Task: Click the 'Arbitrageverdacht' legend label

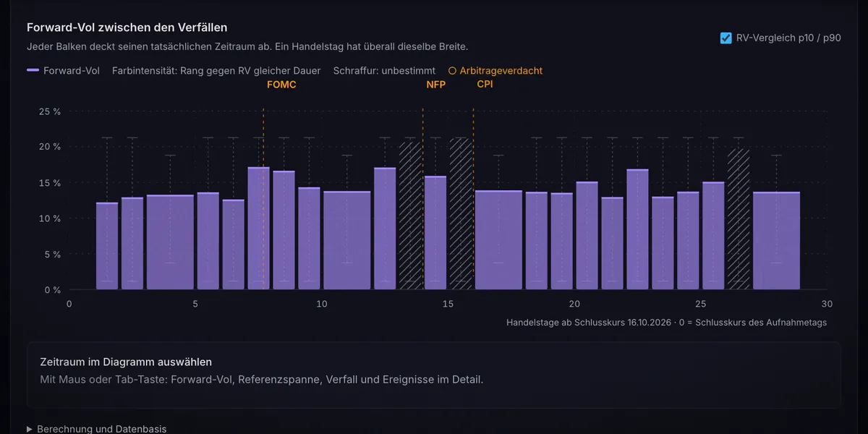Action: click(501, 71)
